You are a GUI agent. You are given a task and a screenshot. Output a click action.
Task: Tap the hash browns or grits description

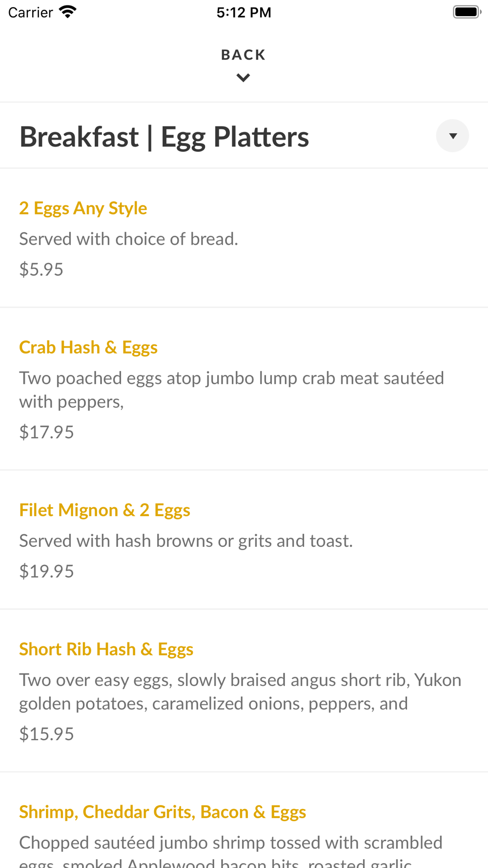tap(186, 540)
